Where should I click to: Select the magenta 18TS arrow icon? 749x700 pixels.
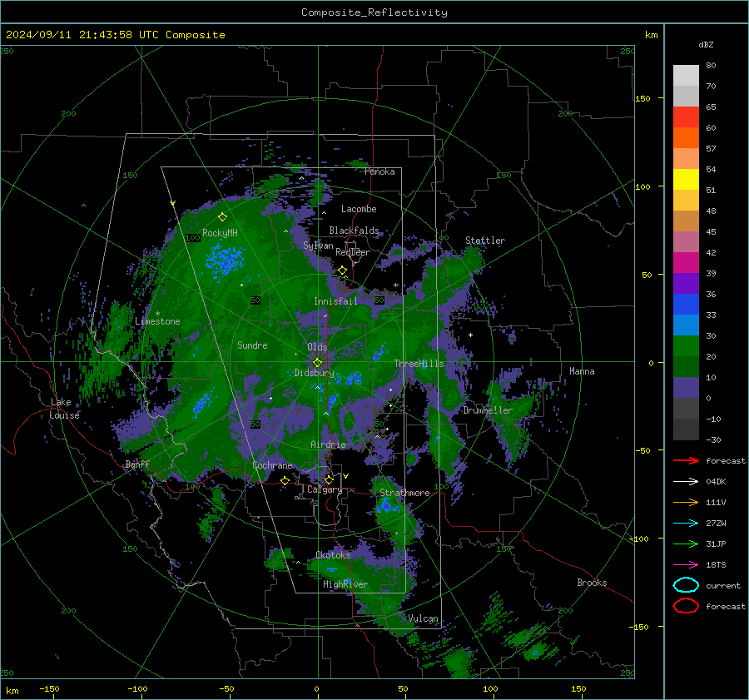[x=686, y=565]
